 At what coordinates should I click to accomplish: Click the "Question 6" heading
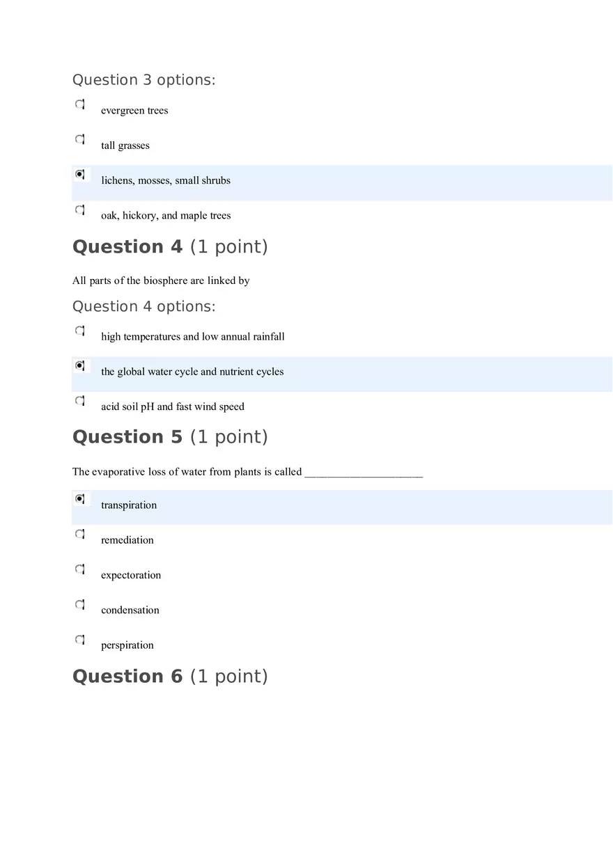click(170, 676)
